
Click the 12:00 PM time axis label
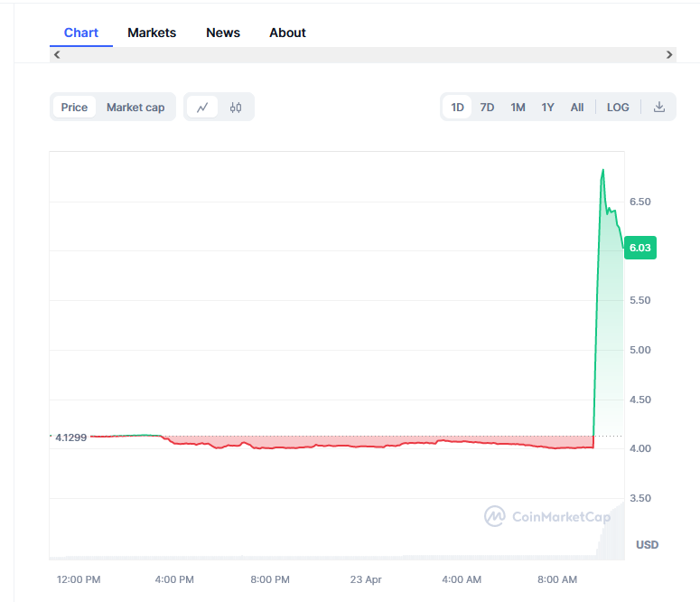[x=79, y=579]
